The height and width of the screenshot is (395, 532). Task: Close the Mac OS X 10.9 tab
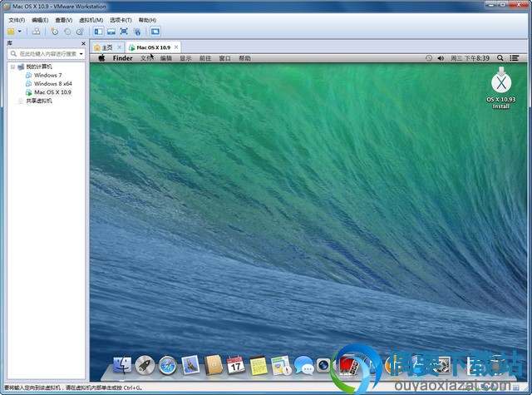176,47
